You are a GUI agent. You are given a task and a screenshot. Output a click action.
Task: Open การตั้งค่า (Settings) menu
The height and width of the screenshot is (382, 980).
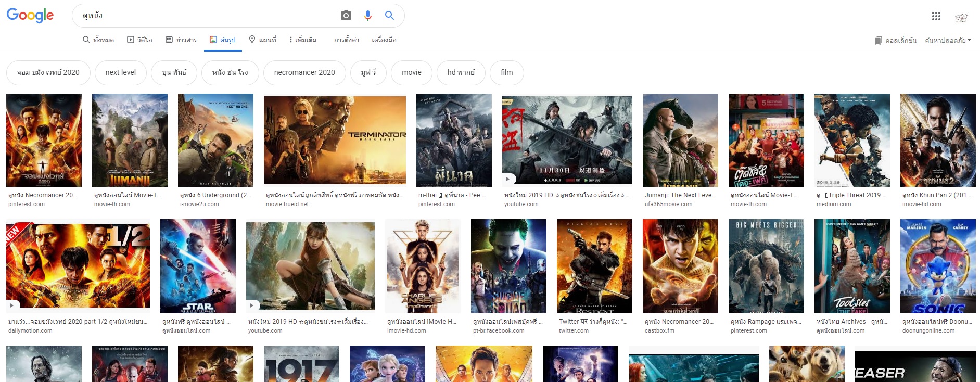(347, 40)
